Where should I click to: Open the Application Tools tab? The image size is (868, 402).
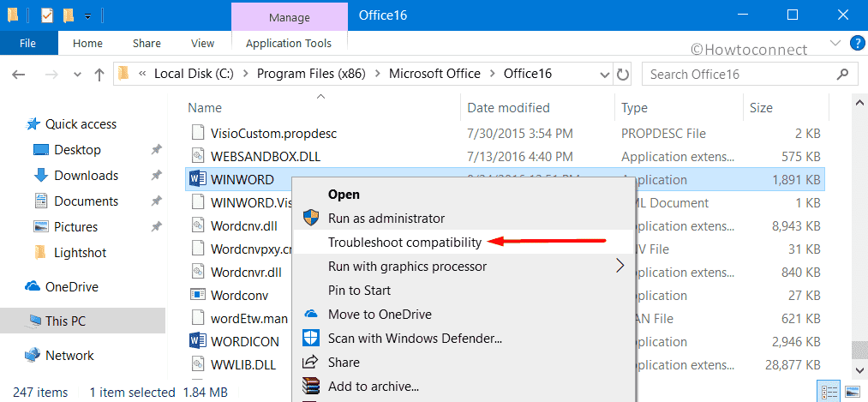point(289,43)
